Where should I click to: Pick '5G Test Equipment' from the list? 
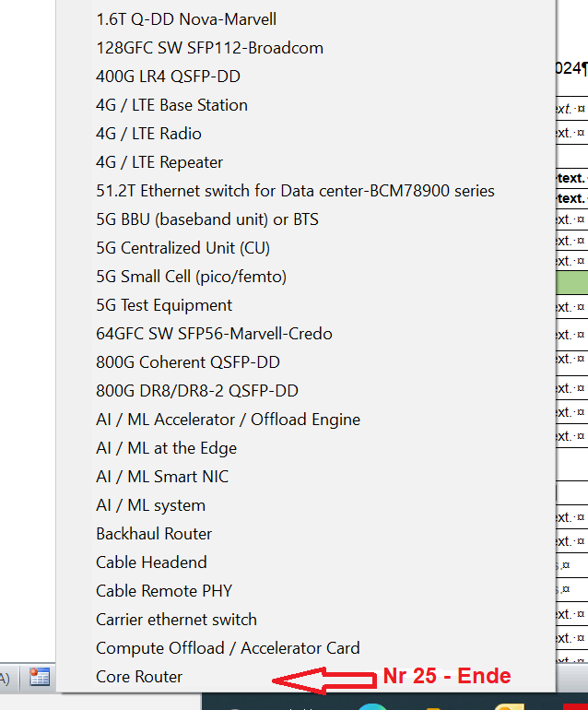click(164, 304)
